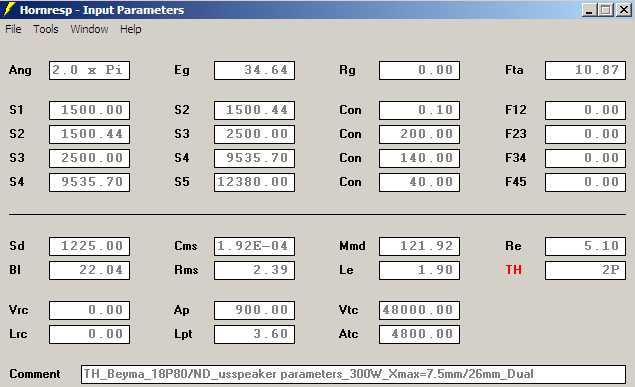This screenshot has width=635, height=387.
Task: Click the F45 input box
Action: click(x=585, y=182)
